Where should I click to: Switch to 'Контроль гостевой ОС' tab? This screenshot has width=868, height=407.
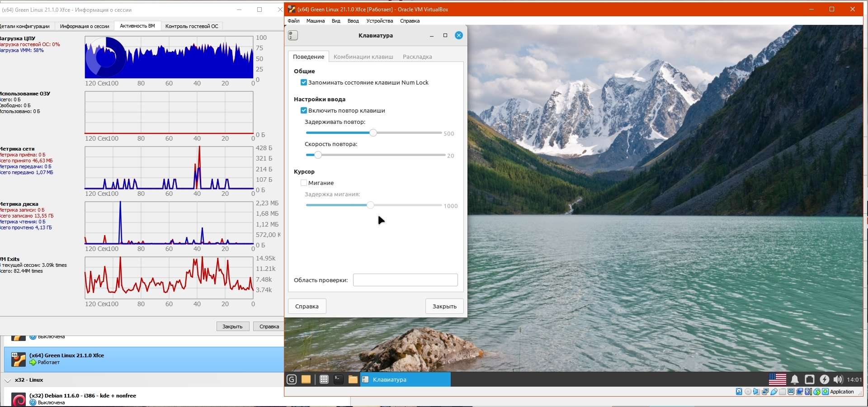pyautogui.click(x=192, y=26)
